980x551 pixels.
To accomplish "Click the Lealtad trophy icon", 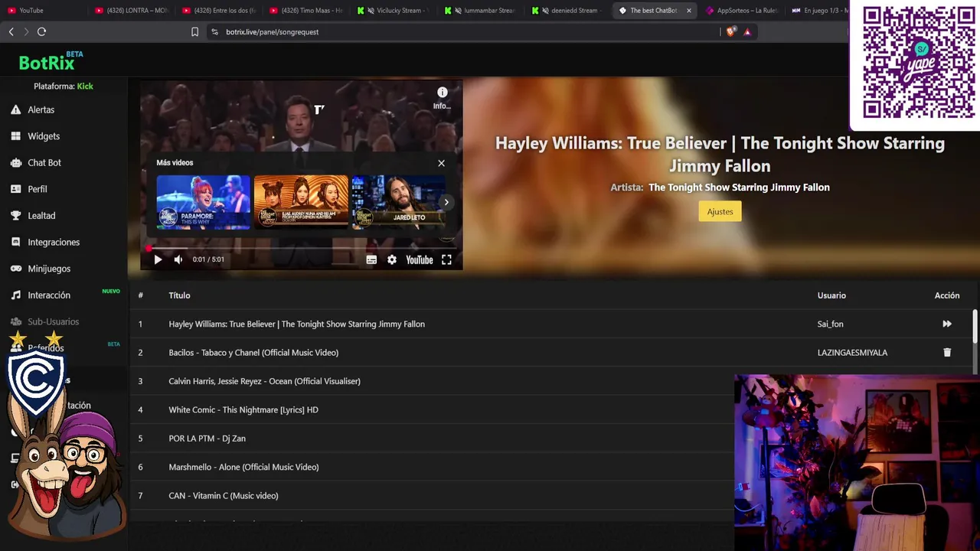I will pos(15,216).
